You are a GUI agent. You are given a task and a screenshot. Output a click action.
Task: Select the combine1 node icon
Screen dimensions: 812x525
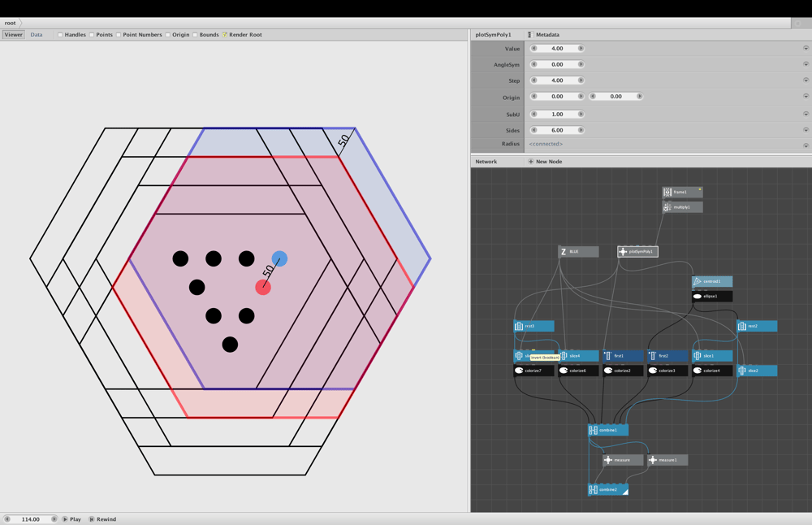[x=594, y=430]
